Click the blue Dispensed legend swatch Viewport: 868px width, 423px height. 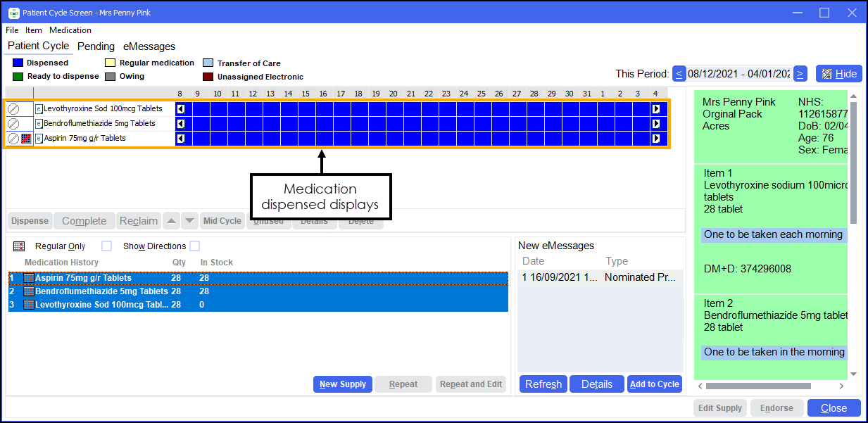(18, 63)
